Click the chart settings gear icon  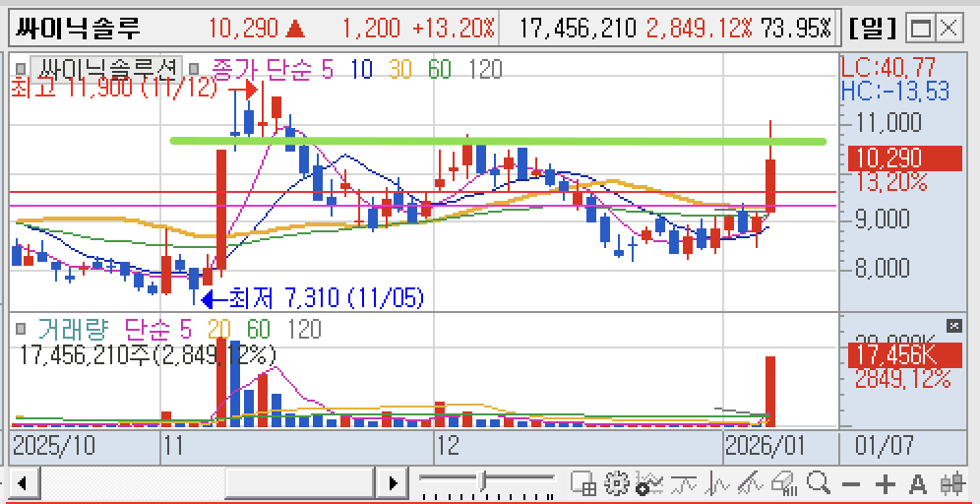pyautogui.click(x=617, y=483)
